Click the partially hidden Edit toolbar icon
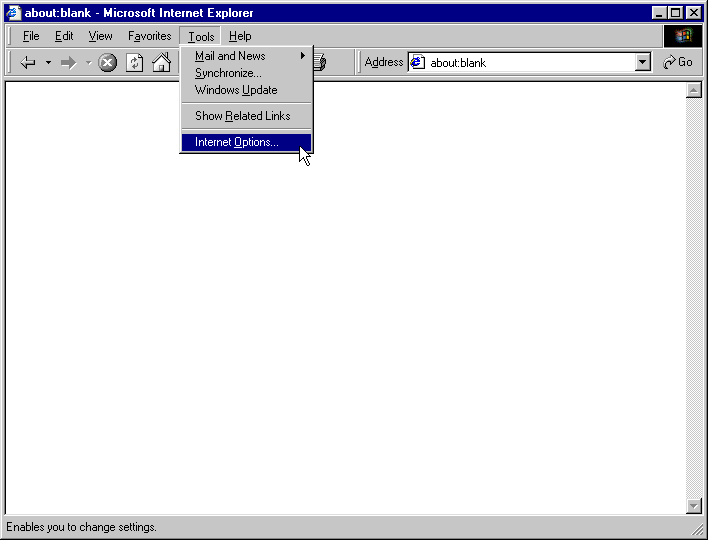This screenshot has height=540, width=708. [320, 62]
